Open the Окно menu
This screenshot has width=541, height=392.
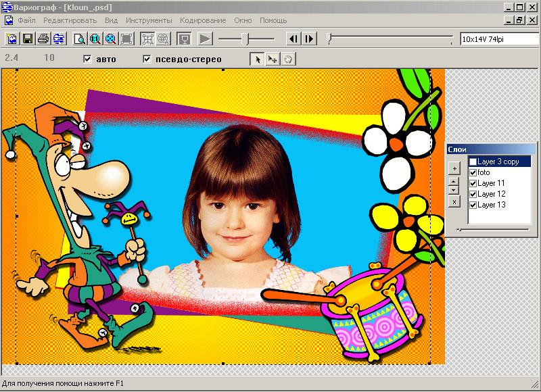pos(243,20)
